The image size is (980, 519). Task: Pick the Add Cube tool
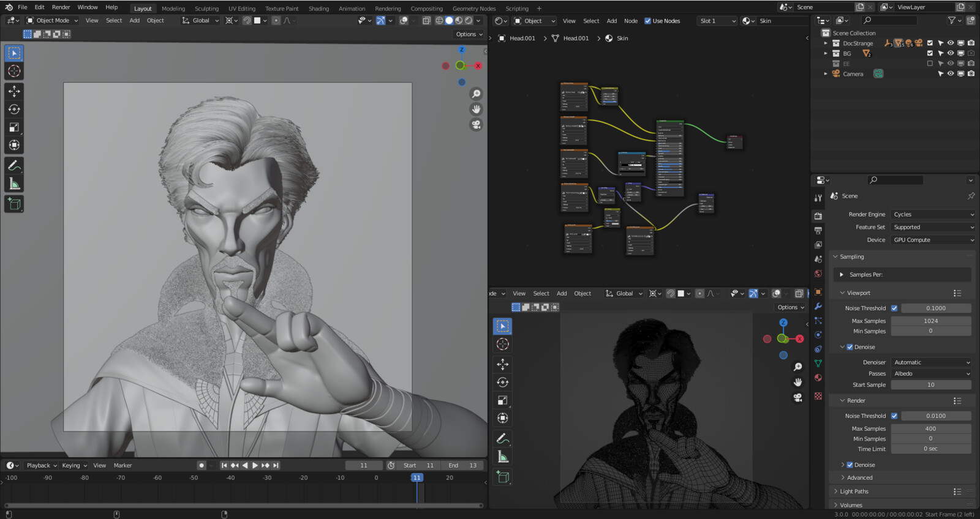pos(14,204)
